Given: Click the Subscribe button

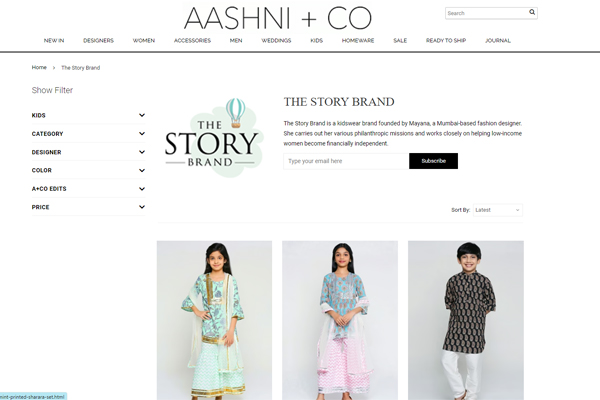Looking at the screenshot, I should [x=433, y=161].
